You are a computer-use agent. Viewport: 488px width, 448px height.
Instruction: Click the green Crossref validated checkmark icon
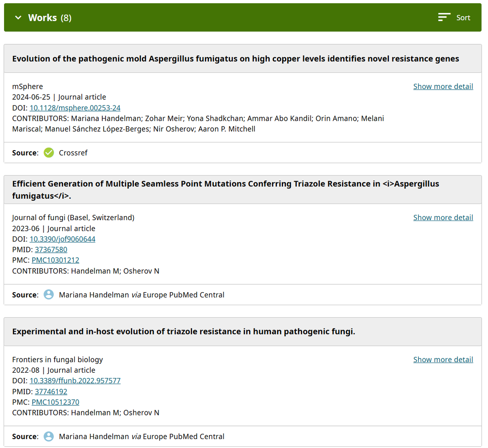click(49, 153)
